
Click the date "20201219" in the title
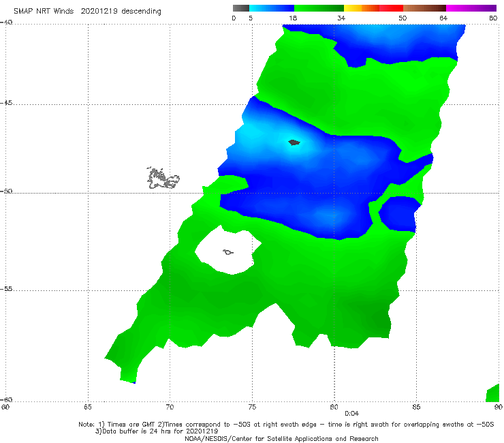[99, 12]
